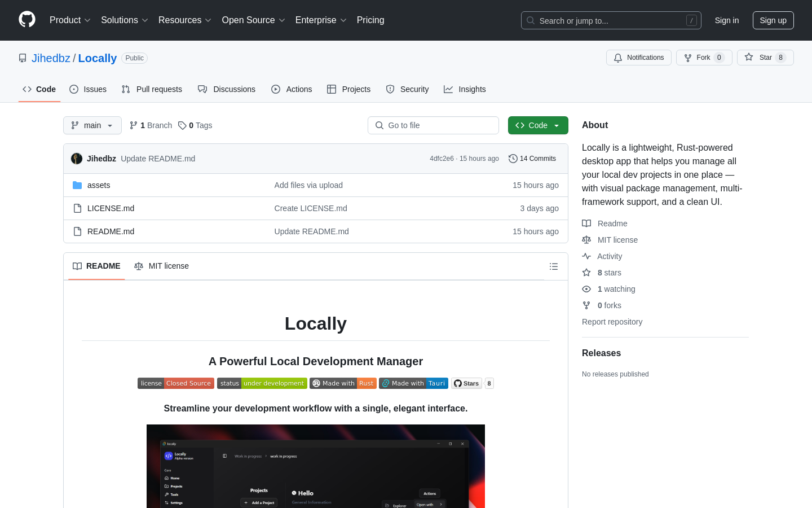Screen dimensions: 812x508
Task: Click the Sign up button
Action: 773,20
